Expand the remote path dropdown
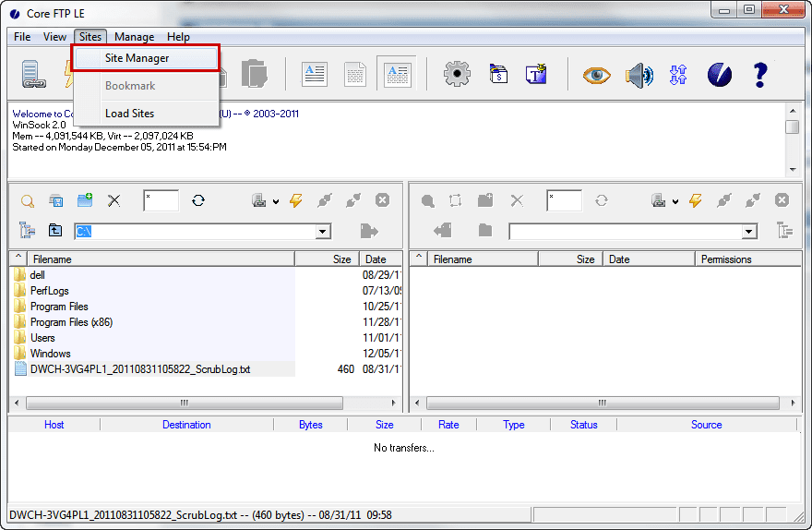The height and width of the screenshot is (530, 812). 749,232
